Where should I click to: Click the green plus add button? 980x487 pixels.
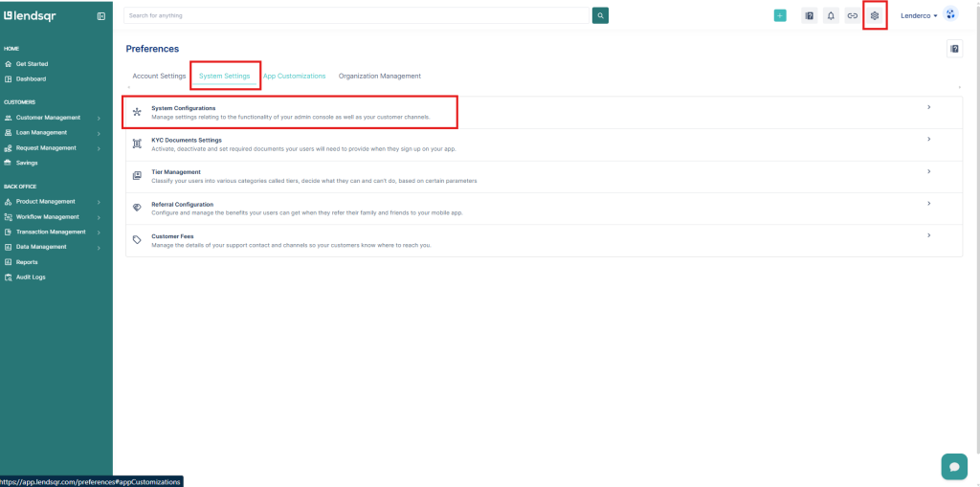(780, 15)
